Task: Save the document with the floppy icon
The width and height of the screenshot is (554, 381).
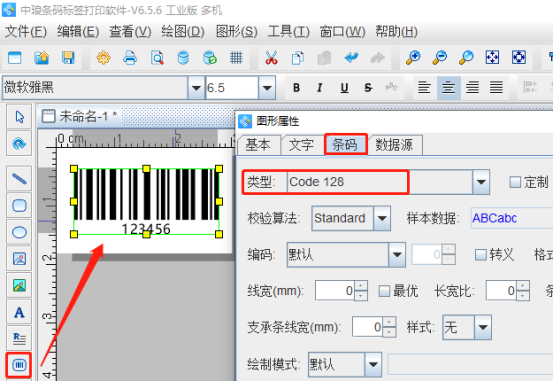Action: pos(68,58)
